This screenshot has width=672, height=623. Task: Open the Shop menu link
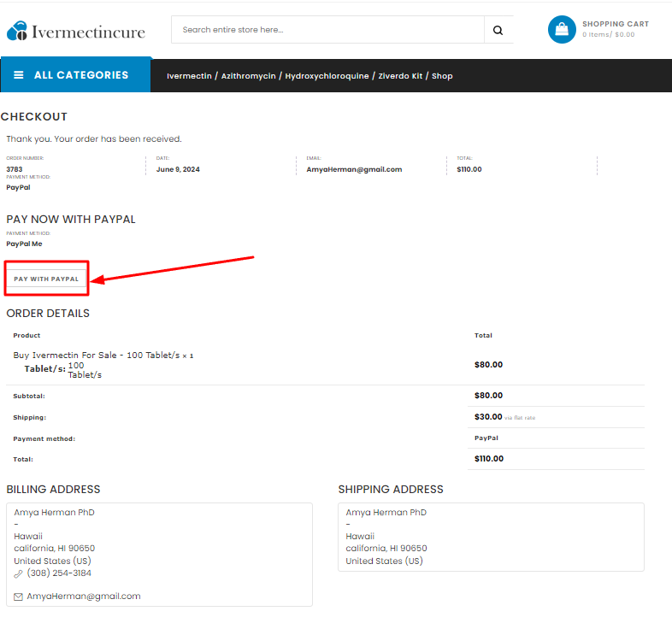442,76
